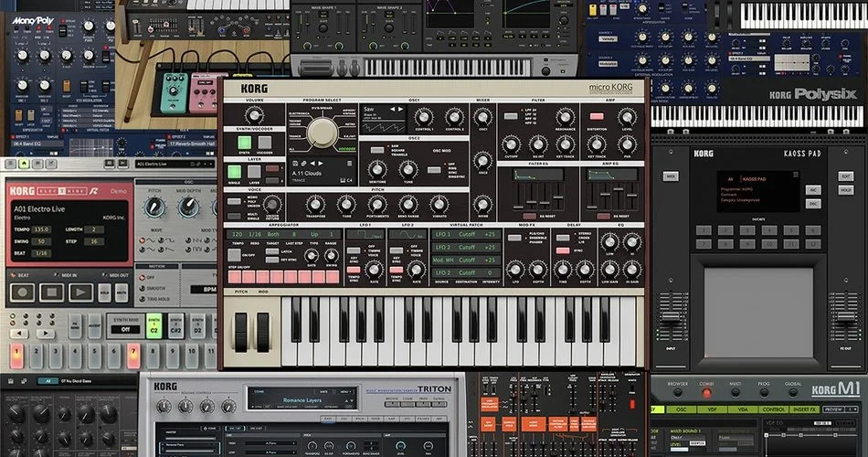The image size is (868, 457).
Task: Open Electribe BPM type selector
Action: pos(203,290)
